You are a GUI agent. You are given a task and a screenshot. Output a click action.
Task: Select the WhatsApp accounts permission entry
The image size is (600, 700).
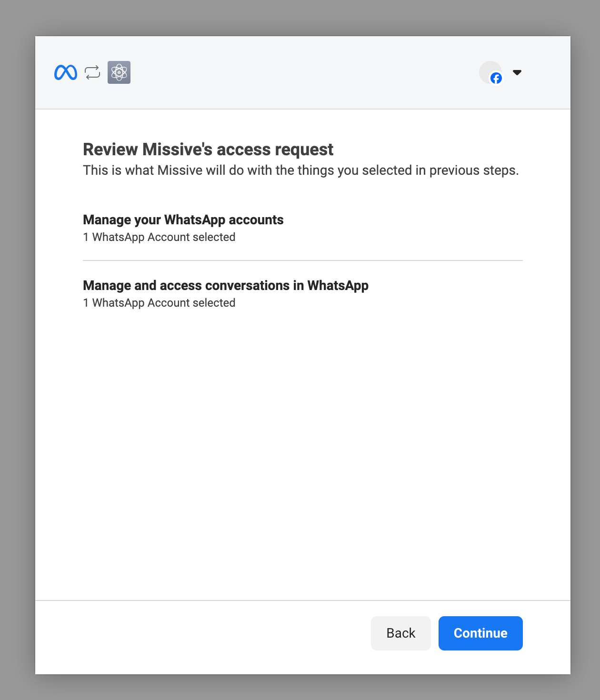pos(183,228)
